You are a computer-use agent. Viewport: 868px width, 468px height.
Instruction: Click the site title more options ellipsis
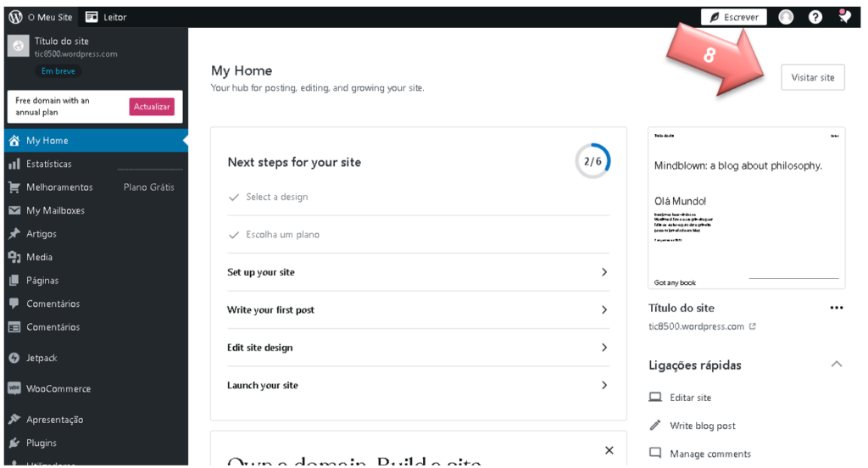tap(837, 308)
